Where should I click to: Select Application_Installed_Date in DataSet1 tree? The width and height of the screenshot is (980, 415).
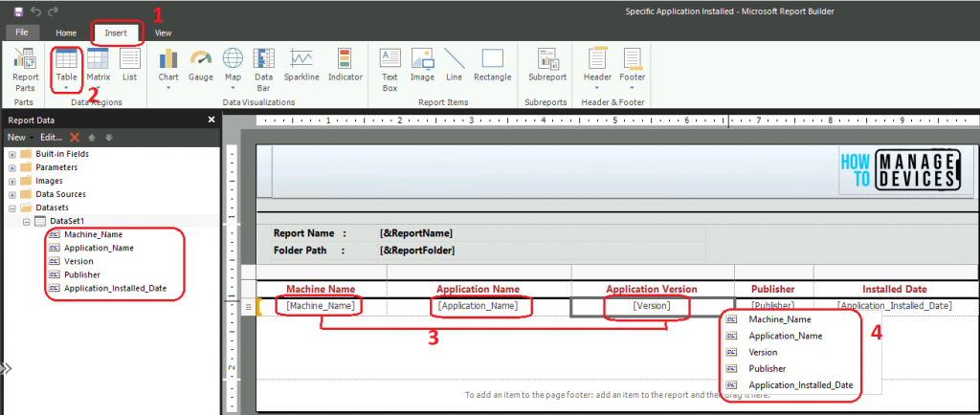[x=116, y=289]
